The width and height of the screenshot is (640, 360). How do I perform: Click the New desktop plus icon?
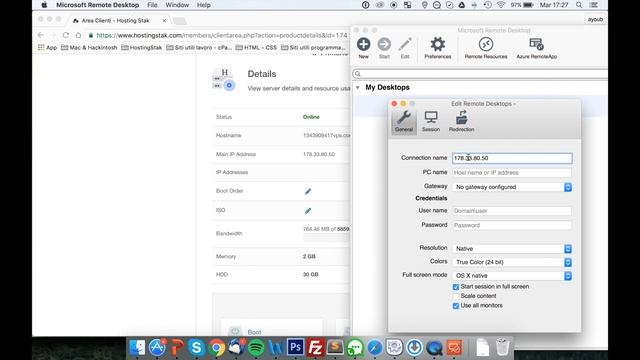tap(363, 44)
